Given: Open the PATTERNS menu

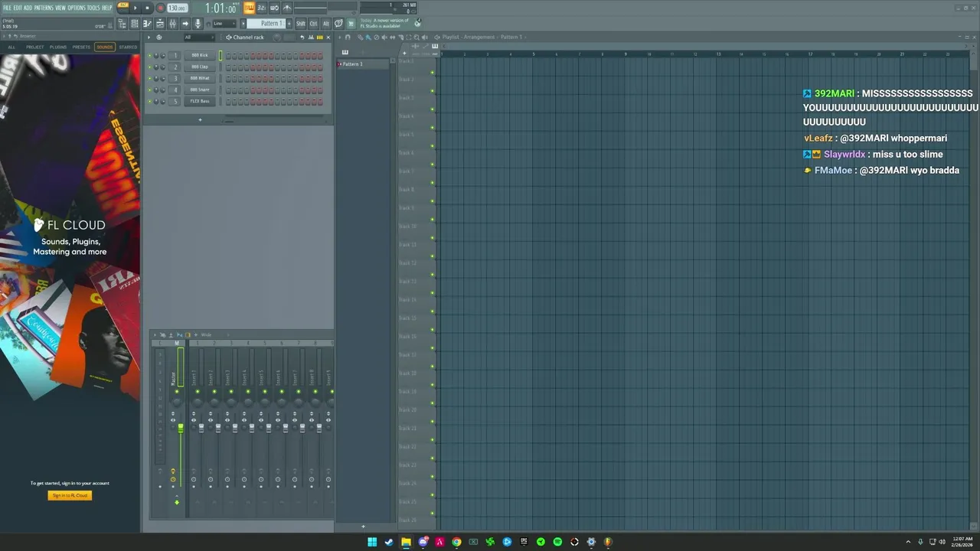Looking at the screenshot, I should pos(44,8).
